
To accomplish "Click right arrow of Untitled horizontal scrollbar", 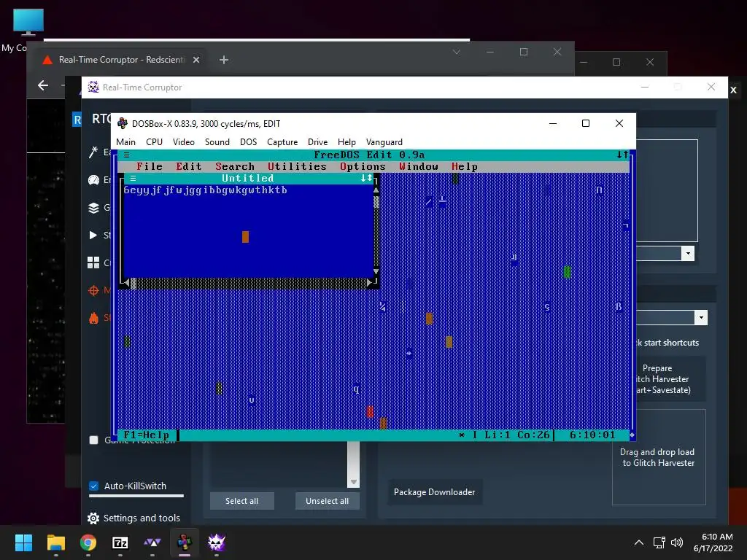I will click(x=369, y=283).
